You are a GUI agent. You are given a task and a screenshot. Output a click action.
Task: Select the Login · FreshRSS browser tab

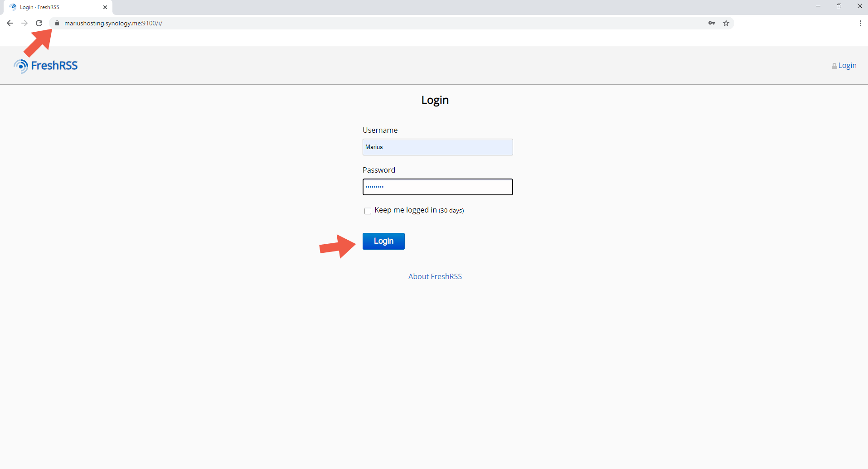(x=58, y=7)
